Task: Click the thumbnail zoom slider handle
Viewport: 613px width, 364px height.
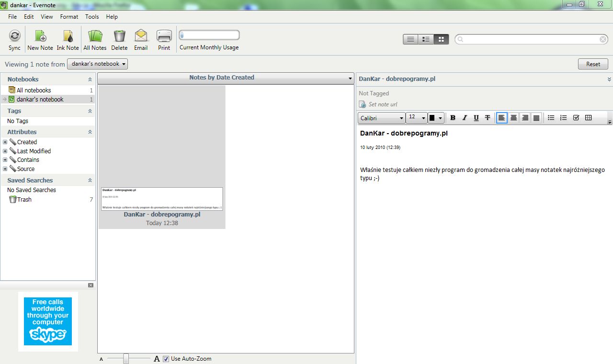Action: click(126, 359)
